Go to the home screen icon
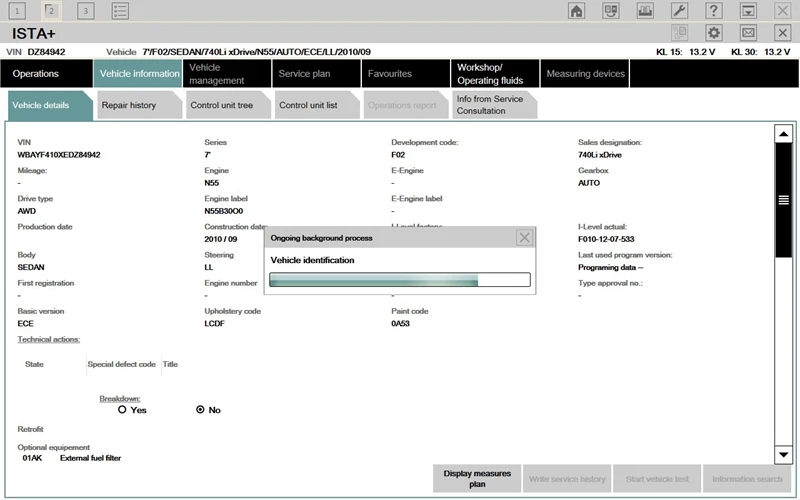Screen dimensions: 800x500 [577, 11]
